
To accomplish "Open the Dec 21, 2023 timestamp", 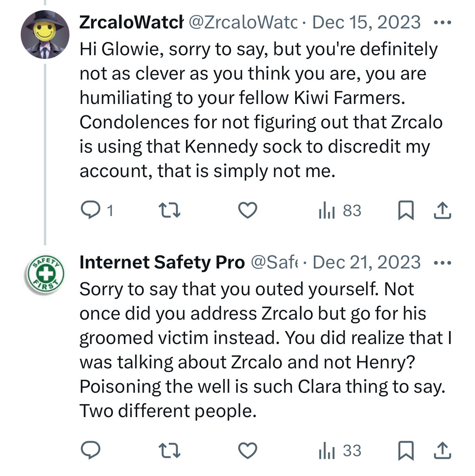I will 367,262.
